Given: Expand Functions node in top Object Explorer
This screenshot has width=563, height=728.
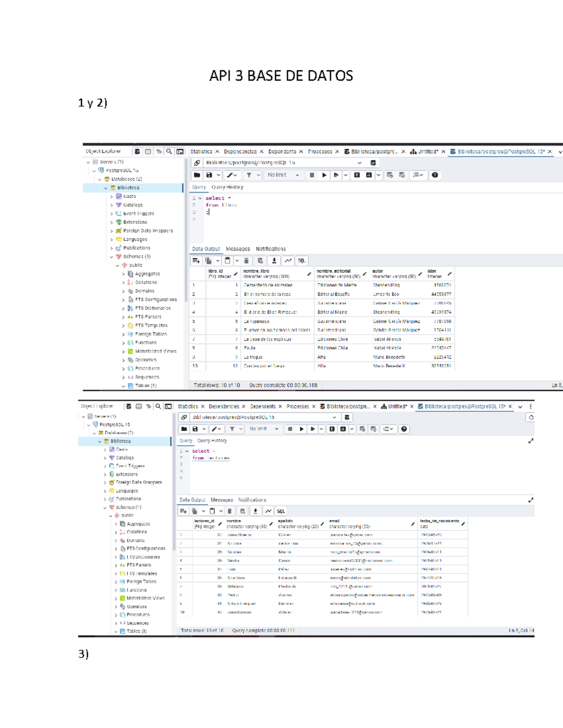Looking at the screenshot, I should [123, 343].
